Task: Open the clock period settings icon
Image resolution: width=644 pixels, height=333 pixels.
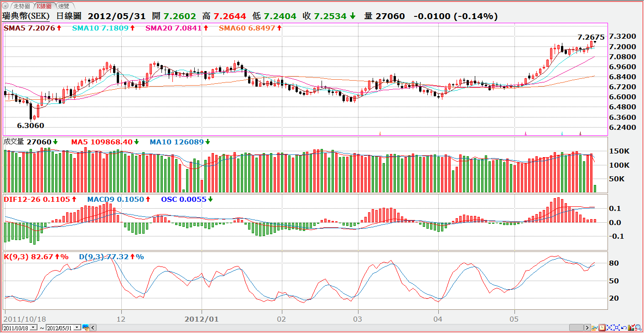Action: pos(602,328)
